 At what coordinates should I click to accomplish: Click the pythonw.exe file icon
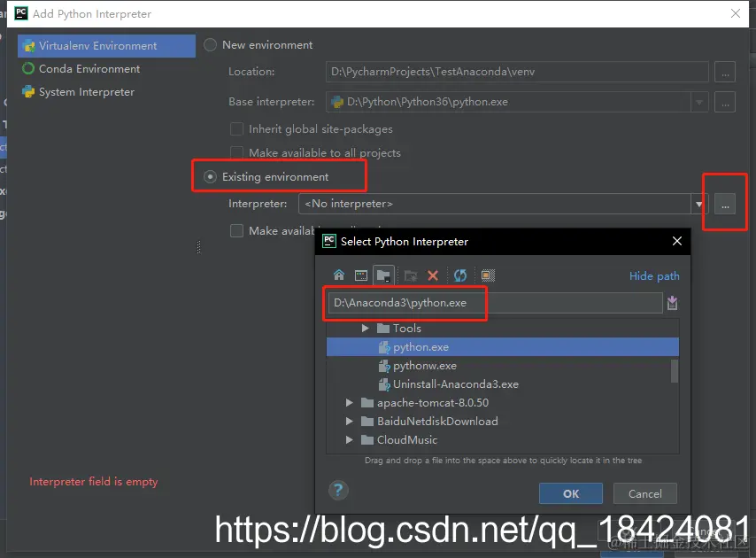pos(384,366)
